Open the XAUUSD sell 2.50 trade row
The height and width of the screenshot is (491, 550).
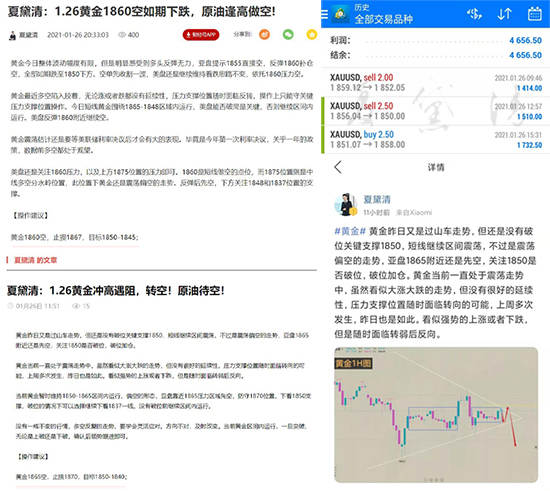[435, 111]
